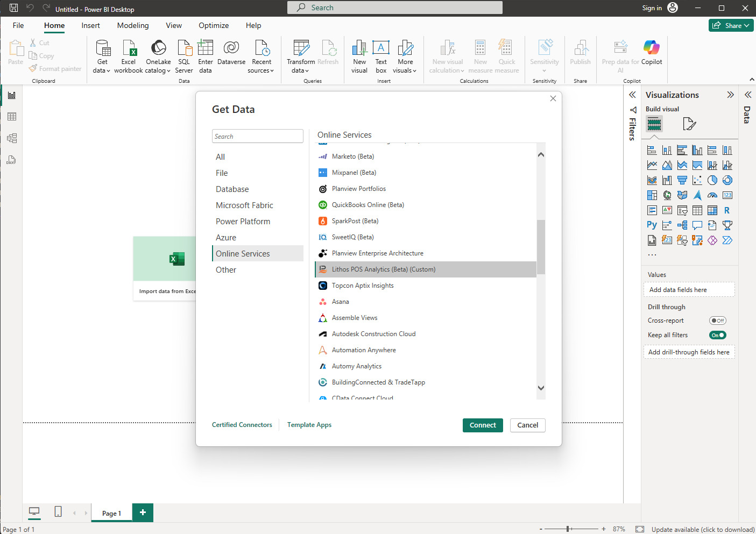This screenshot has height=534, width=756.
Task: Toggle Keep all filters switch
Action: tap(718, 335)
